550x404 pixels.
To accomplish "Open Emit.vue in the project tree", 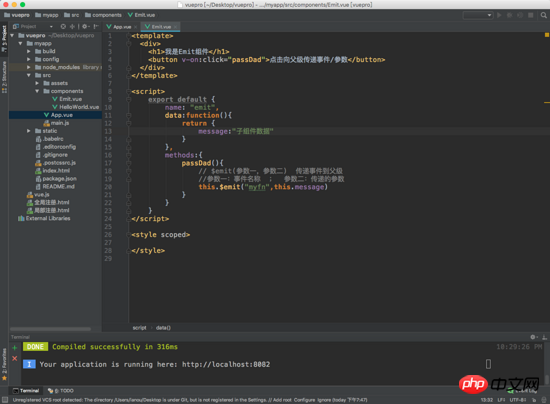I will coord(67,99).
